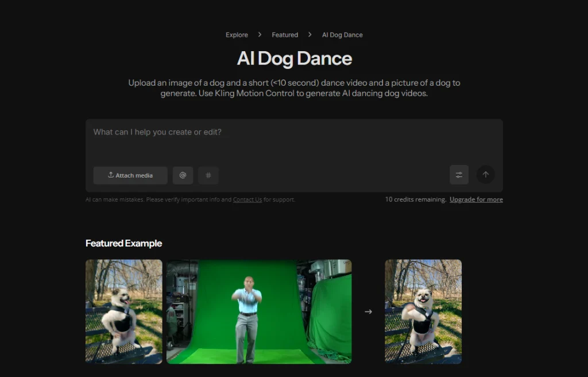
Task: Click AI Dog Dance breadcrumb item
Action: 342,35
